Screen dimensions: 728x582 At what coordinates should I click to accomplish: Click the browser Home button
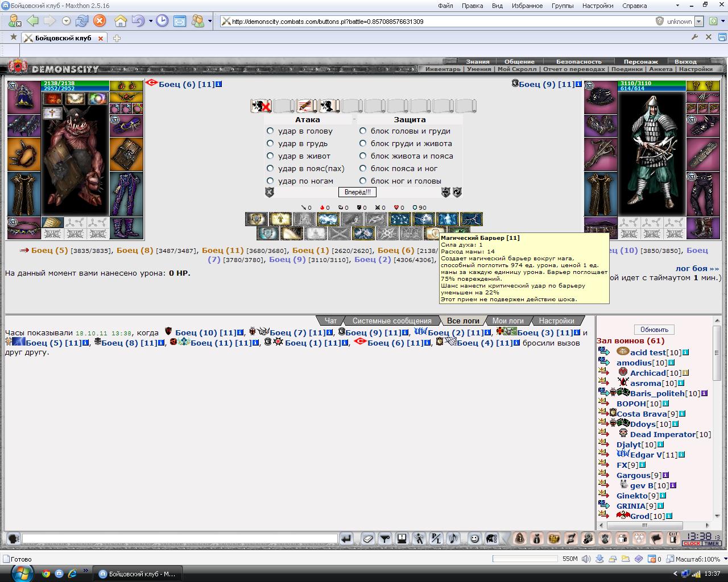pos(121,22)
